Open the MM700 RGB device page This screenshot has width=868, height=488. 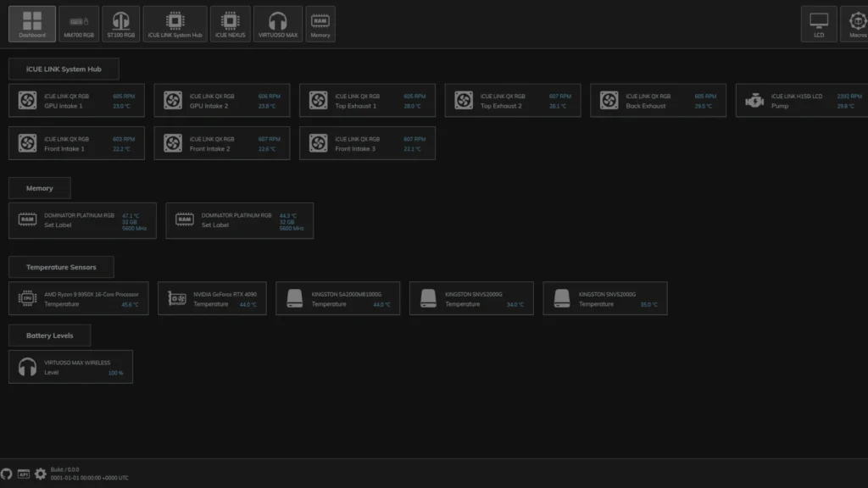79,24
